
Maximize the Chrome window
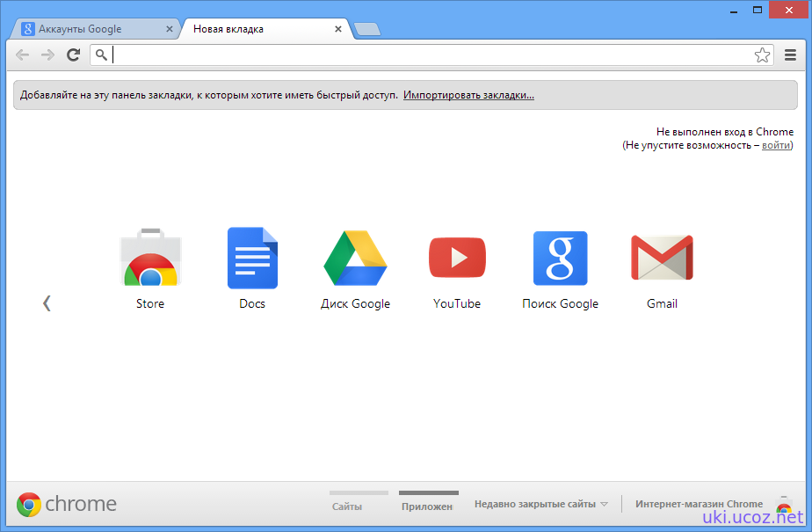click(x=758, y=11)
